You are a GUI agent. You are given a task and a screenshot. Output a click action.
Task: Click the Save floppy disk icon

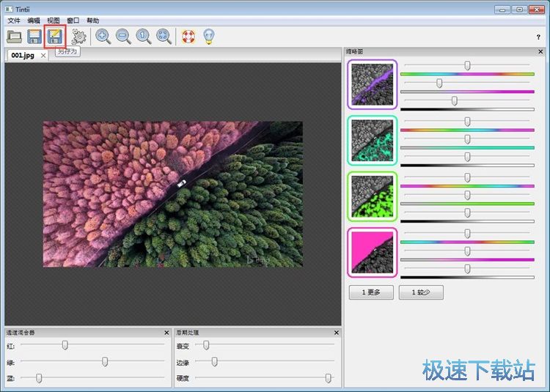coord(34,36)
